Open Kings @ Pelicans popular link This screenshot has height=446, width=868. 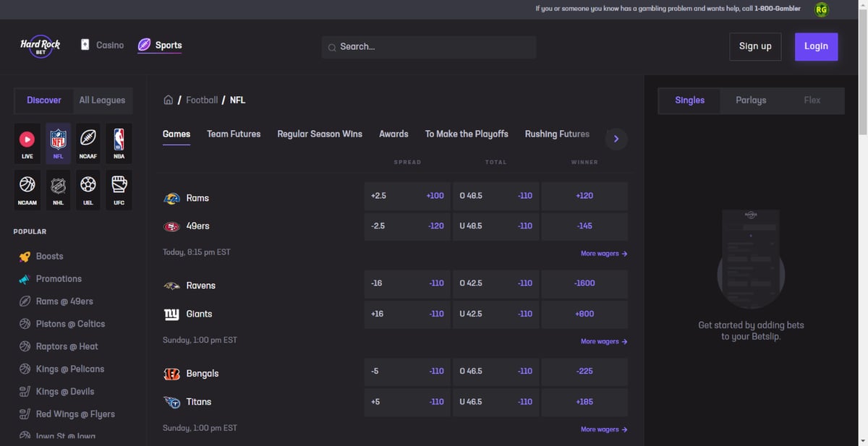[70, 369]
